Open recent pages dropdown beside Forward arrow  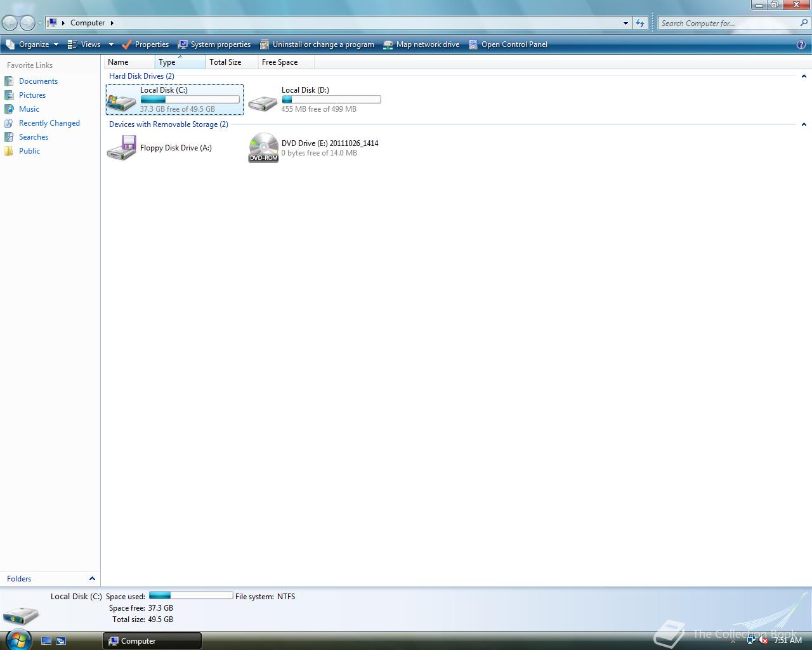pyautogui.click(x=40, y=23)
